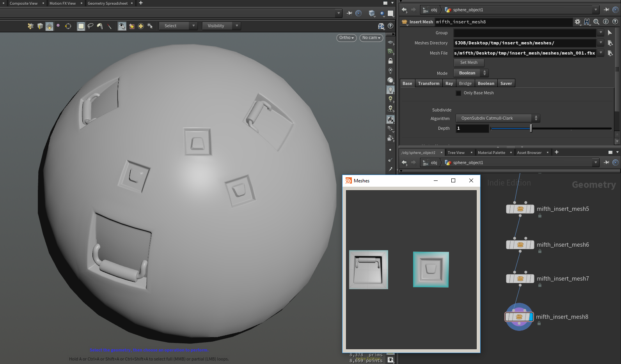The image size is (621, 364).
Task: Open the No cam camera menu
Action: point(371,38)
